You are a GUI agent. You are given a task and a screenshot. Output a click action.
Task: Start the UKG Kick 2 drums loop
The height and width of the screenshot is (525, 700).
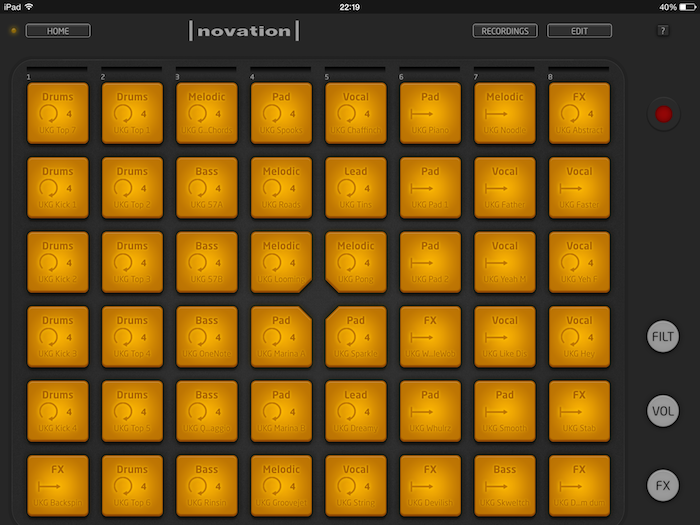coord(58,262)
